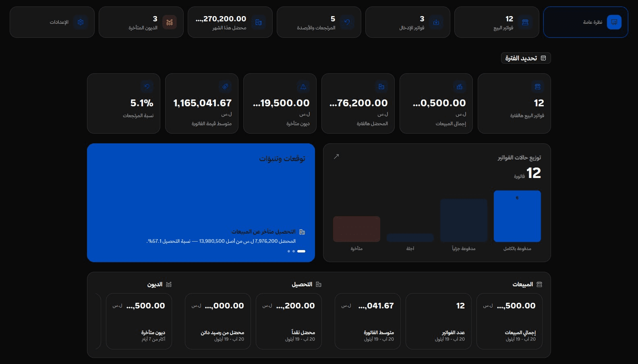The height and width of the screenshot is (364, 638).
Task: Select the متأخرة red bar
Action: pos(356,229)
